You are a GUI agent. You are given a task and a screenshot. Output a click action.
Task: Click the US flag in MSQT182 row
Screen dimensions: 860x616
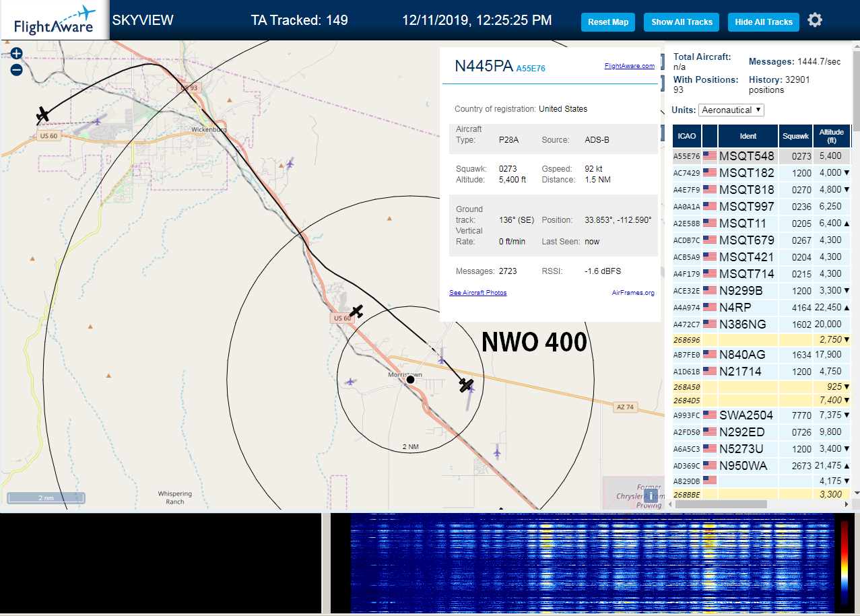710,172
